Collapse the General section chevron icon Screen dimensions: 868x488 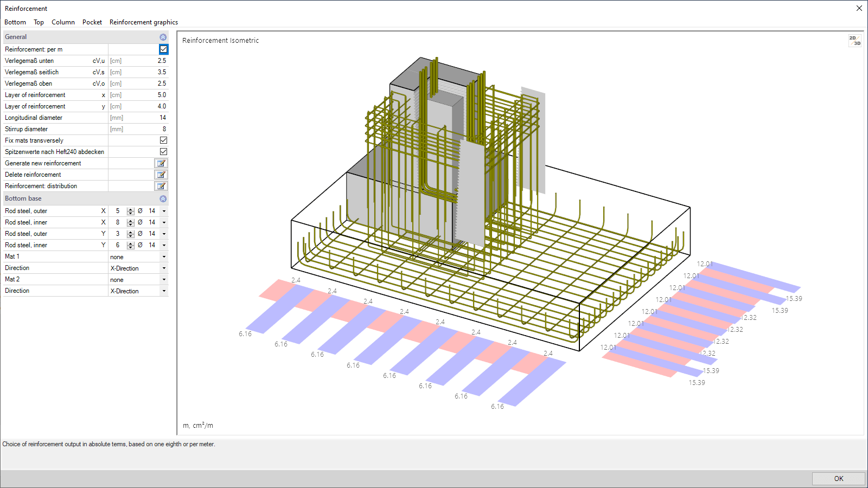coord(163,37)
